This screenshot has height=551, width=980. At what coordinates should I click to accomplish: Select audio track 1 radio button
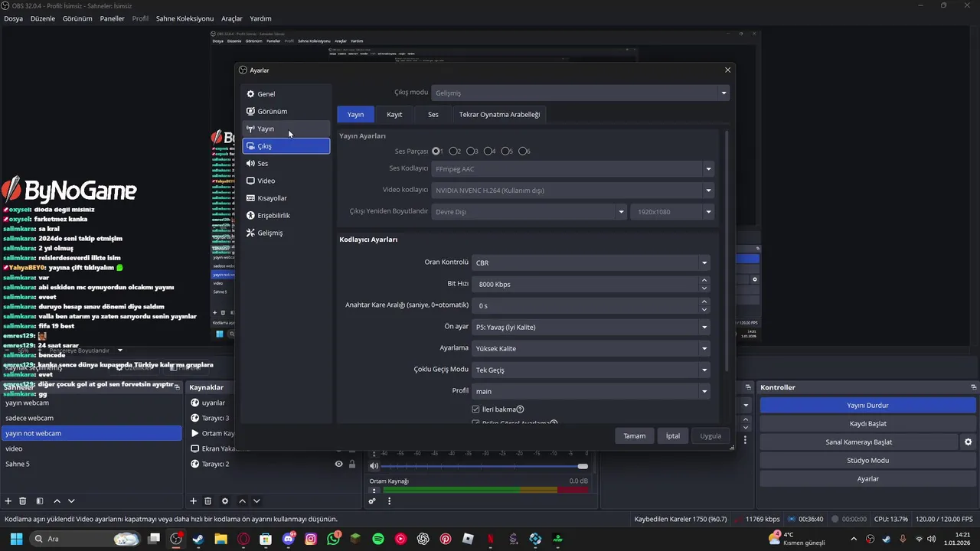click(x=436, y=152)
